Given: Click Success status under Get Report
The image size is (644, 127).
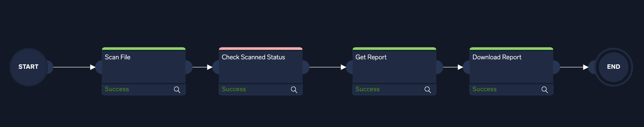Looking at the screenshot, I should pyautogui.click(x=367, y=89).
